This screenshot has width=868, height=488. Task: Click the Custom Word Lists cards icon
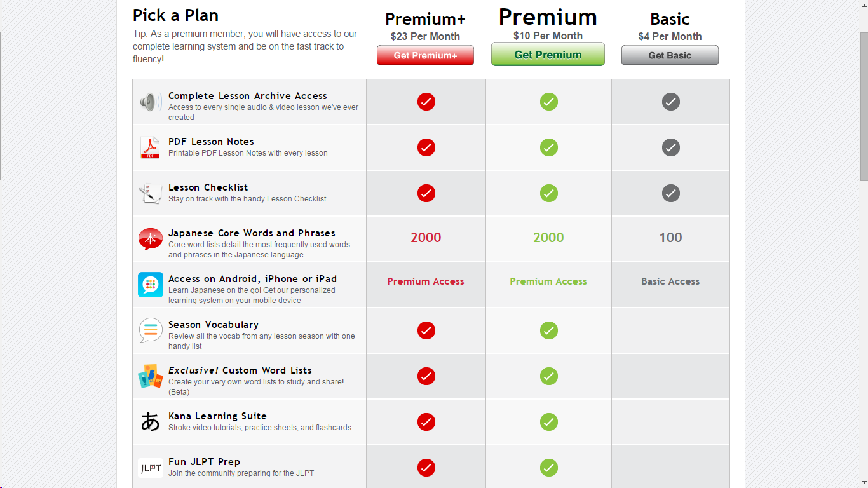coord(151,376)
